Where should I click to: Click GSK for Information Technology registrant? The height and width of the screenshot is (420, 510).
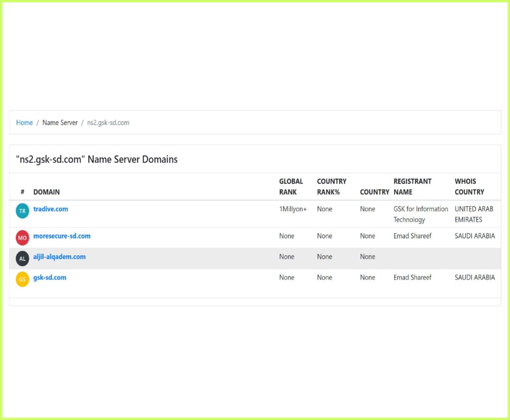point(420,214)
